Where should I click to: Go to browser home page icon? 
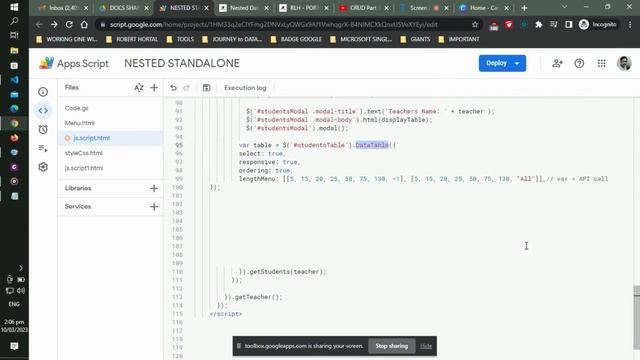point(84,24)
